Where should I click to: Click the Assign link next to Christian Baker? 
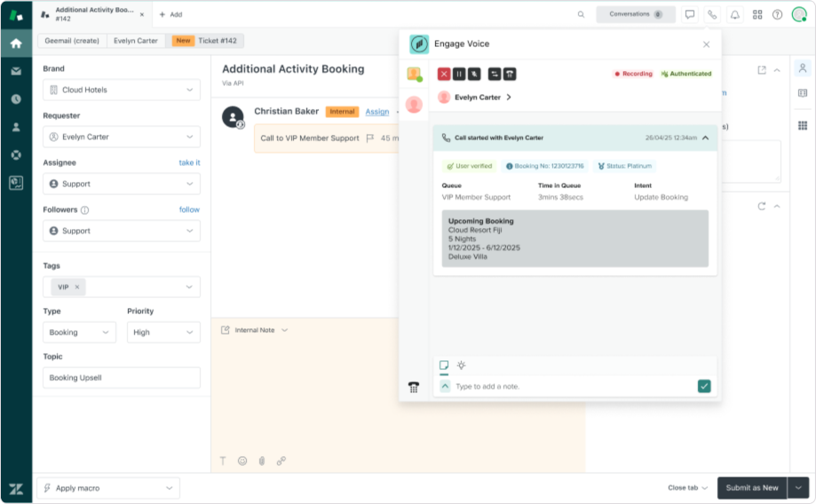point(377,112)
